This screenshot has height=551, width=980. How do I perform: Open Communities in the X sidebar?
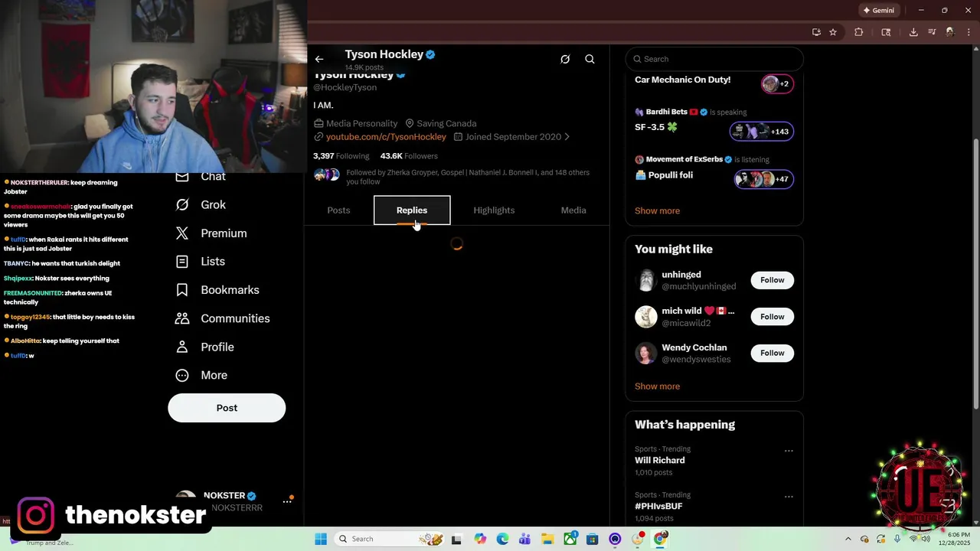(222, 318)
